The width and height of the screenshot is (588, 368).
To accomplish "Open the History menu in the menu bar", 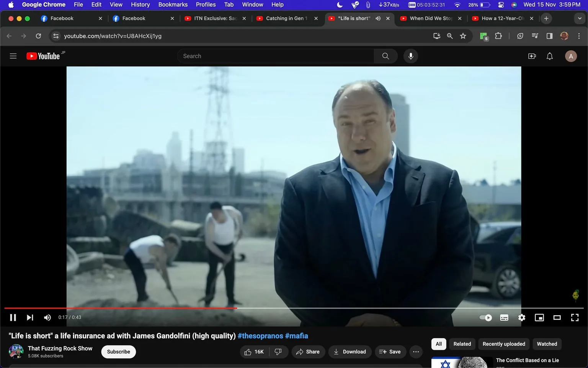I will point(140,4).
